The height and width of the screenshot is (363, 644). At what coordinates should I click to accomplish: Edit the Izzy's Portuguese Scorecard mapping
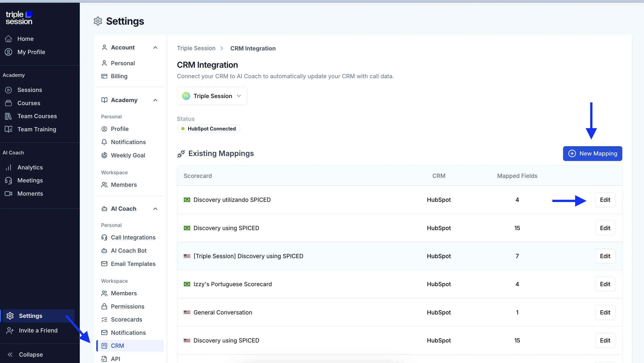(x=605, y=284)
